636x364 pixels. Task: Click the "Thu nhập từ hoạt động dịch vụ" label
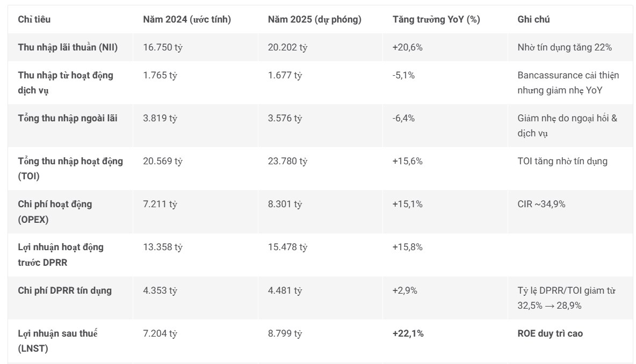[66, 83]
